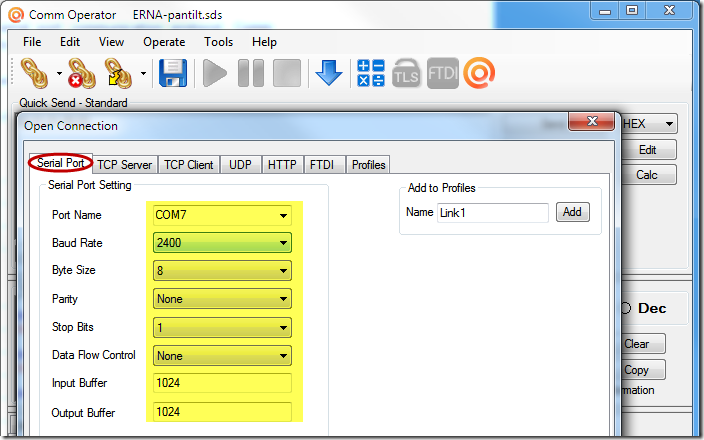Click the blue down arrow icon
Screen dimensions: 704x440
[329, 73]
